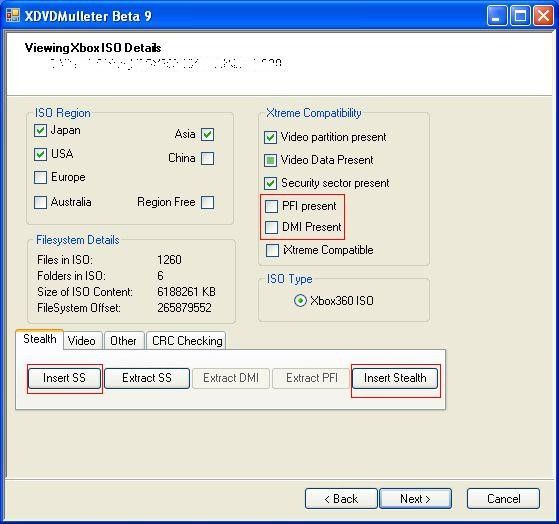This screenshot has width=559, height=524.
Task: Click the Insert SS button
Action: click(65, 378)
